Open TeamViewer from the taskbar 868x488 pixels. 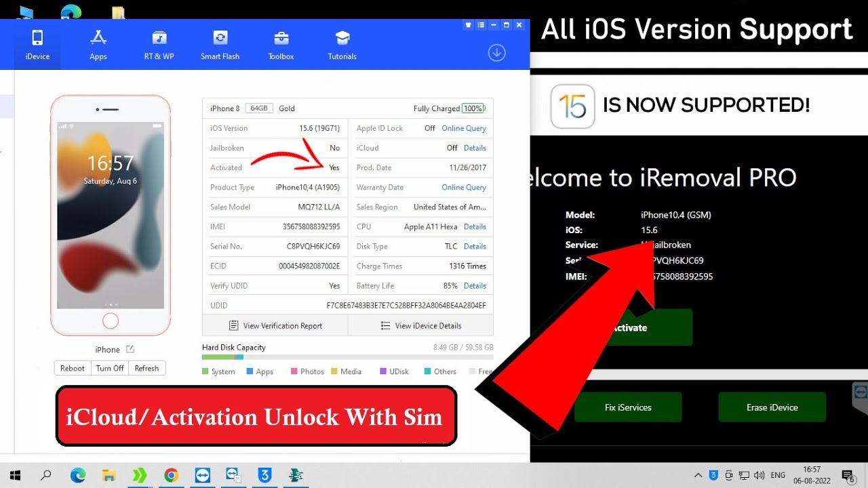pos(202,475)
